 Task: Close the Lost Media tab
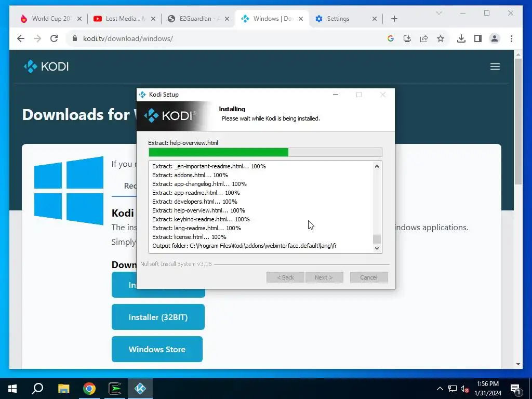(x=153, y=19)
